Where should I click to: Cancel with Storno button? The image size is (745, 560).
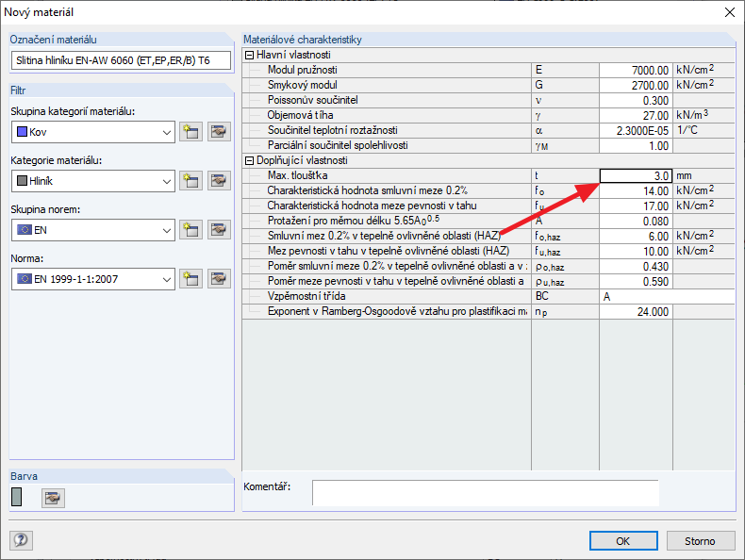coord(701,540)
